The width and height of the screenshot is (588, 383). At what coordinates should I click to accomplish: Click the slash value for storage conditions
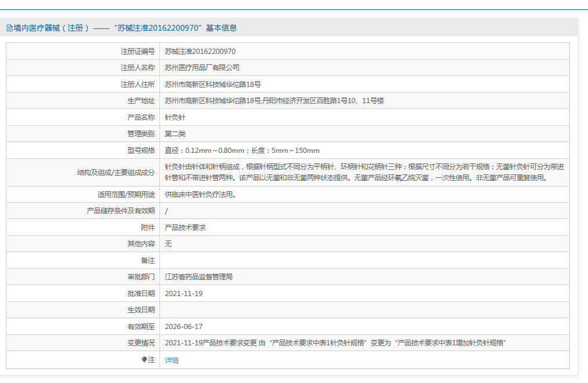pos(166,211)
